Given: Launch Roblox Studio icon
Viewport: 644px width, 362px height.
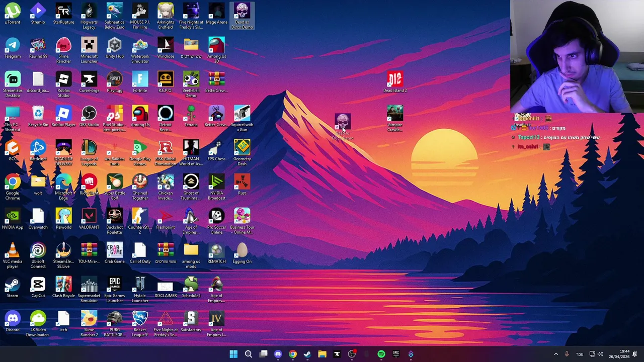Looking at the screenshot, I should [x=63, y=84].
